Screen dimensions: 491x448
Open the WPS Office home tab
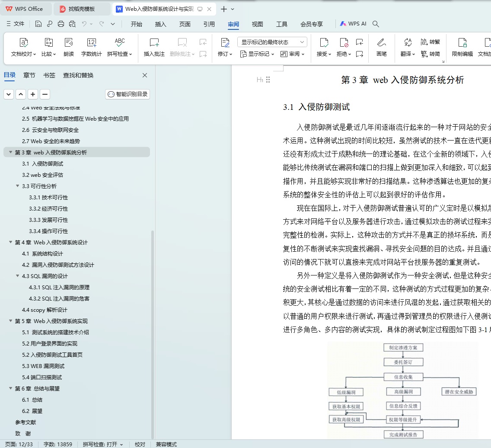(26, 9)
